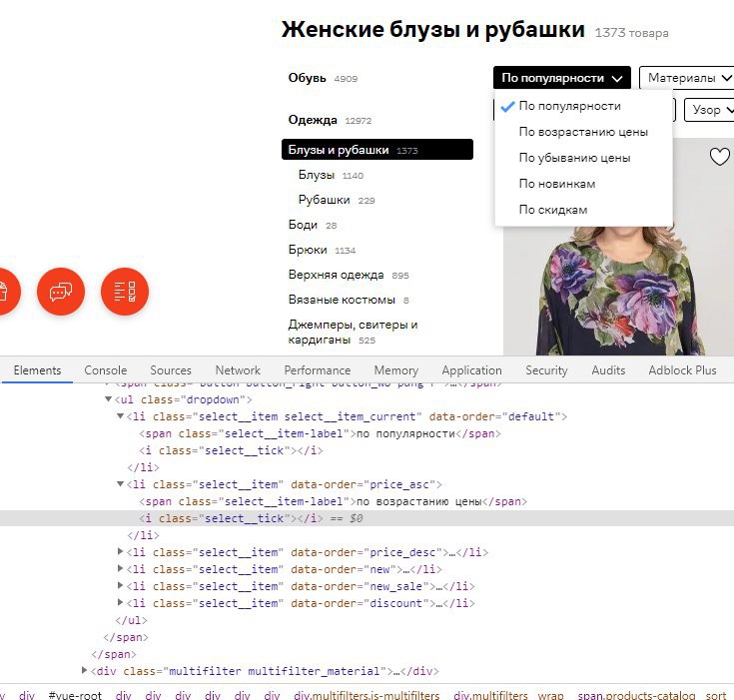This screenshot has width=734, height=700.
Task: Open the Узор filter dropdown
Action: click(x=709, y=110)
